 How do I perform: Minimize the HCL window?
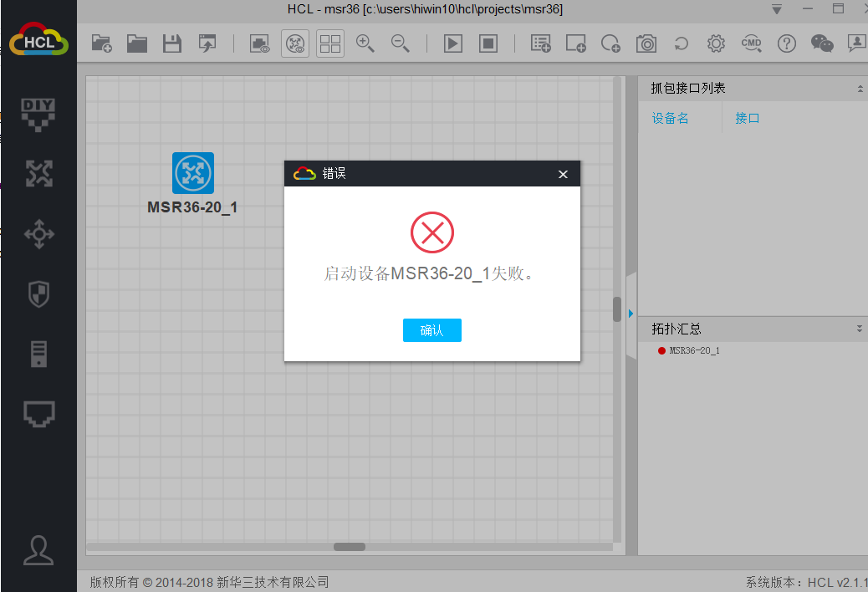pyautogui.click(x=808, y=9)
